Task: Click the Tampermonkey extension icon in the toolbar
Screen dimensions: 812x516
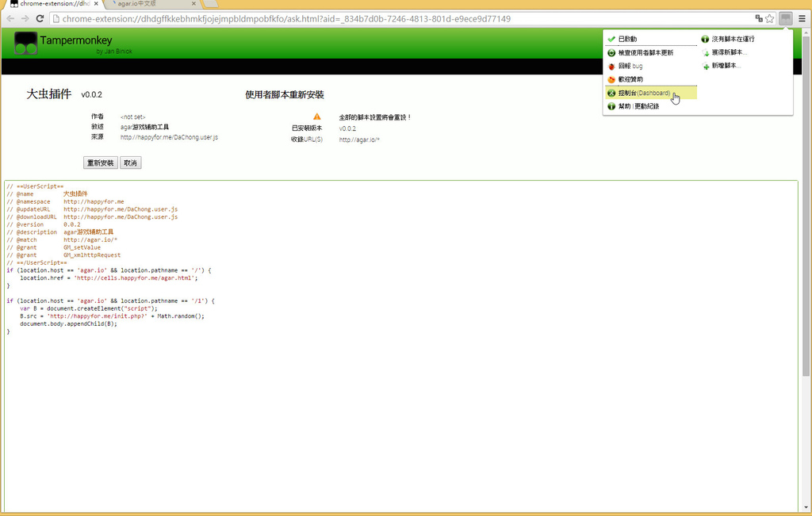Action: click(786, 19)
